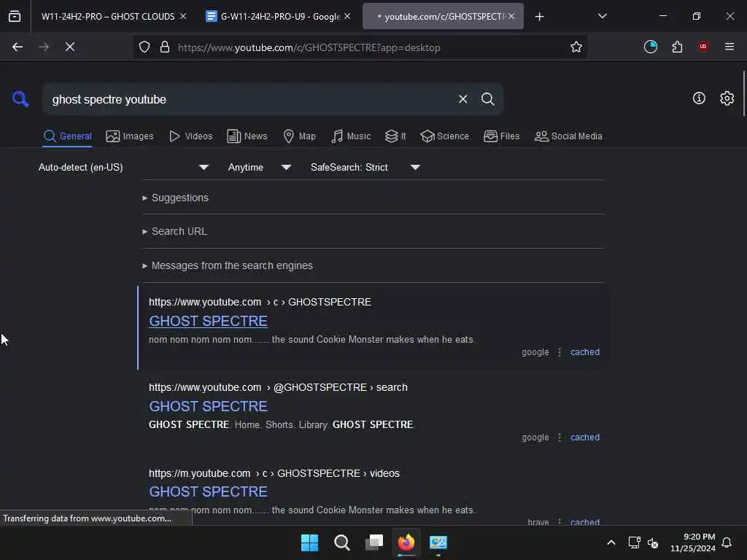Open the About info icon
The width and height of the screenshot is (747, 560).
(x=698, y=98)
